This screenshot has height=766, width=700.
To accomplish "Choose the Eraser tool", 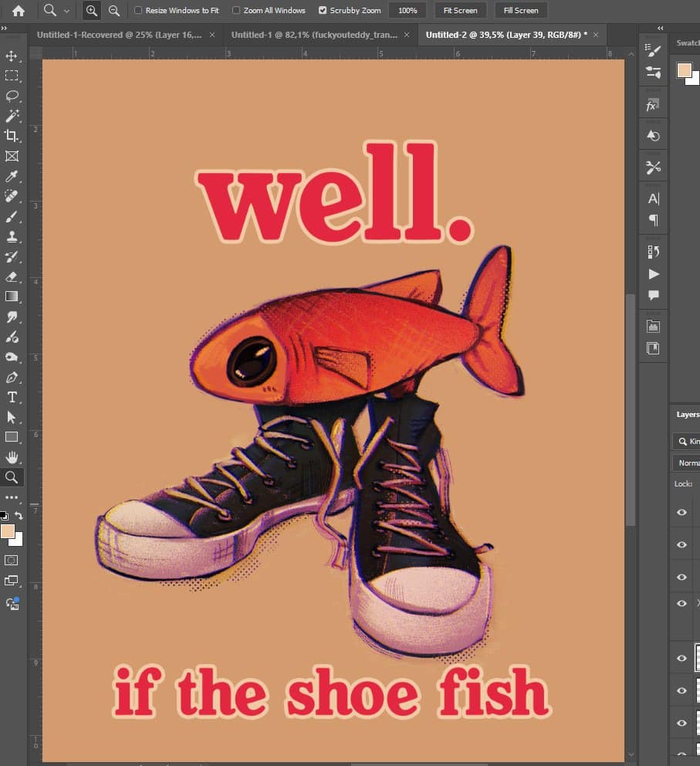I will pyautogui.click(x=12, y=276).
